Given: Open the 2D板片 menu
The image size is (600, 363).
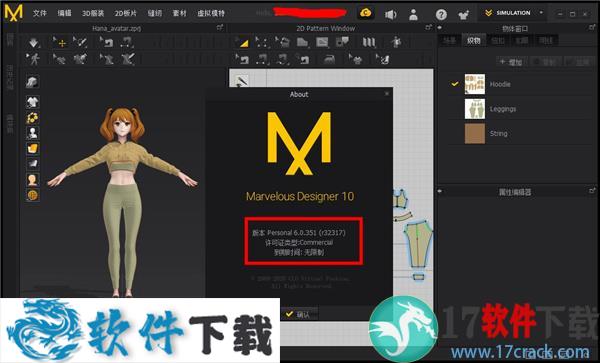Looking at the screenshot, I should (126, 13).
